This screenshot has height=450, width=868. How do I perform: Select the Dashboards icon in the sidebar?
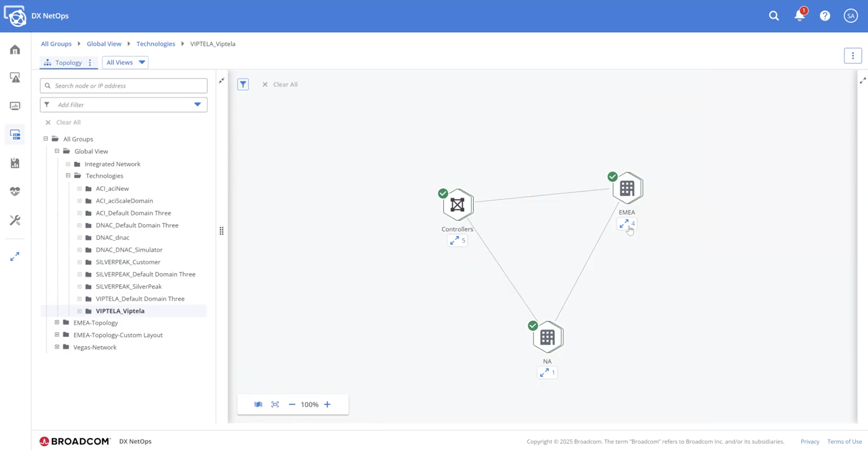coord(14,106)
